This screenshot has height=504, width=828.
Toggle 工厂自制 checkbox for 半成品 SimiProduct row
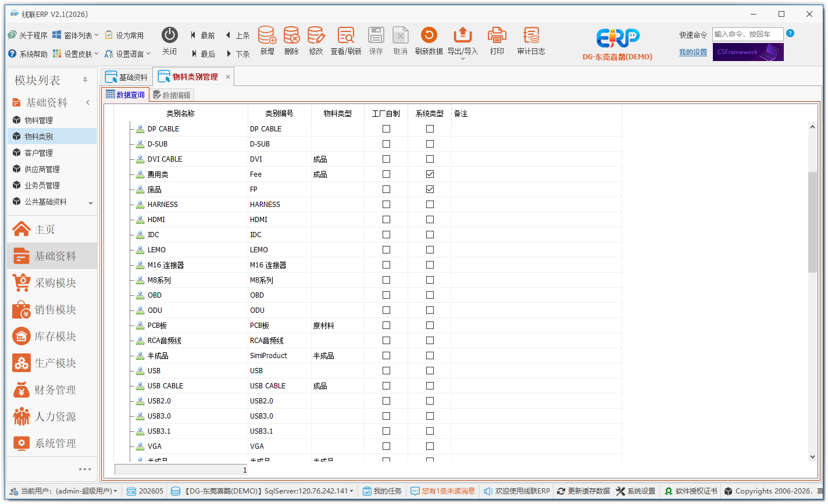tap(386, 356)
